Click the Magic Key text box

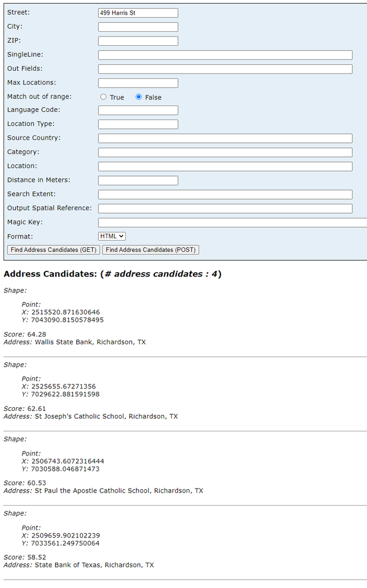click(232, 223)
